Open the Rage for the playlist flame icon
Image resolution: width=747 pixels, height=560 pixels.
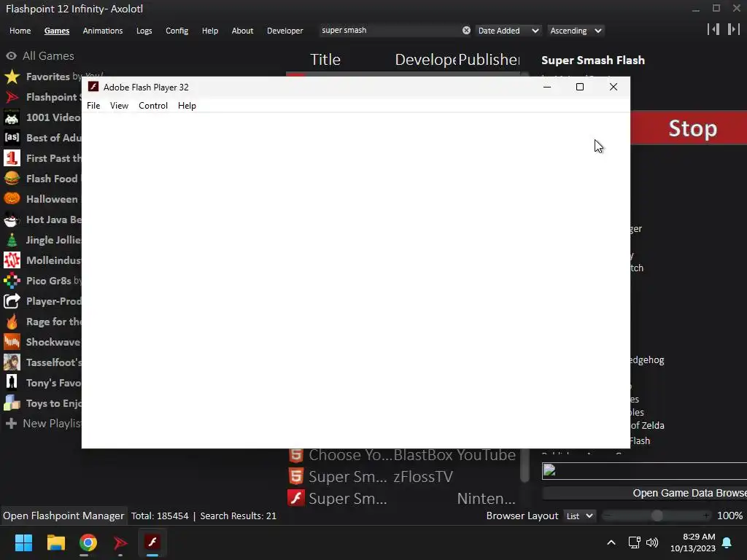point(12,322)
